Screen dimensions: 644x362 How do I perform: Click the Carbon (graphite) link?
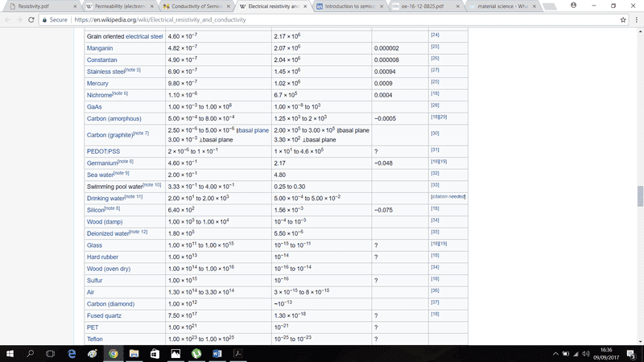pyautogui.click(x=106, y=134)
